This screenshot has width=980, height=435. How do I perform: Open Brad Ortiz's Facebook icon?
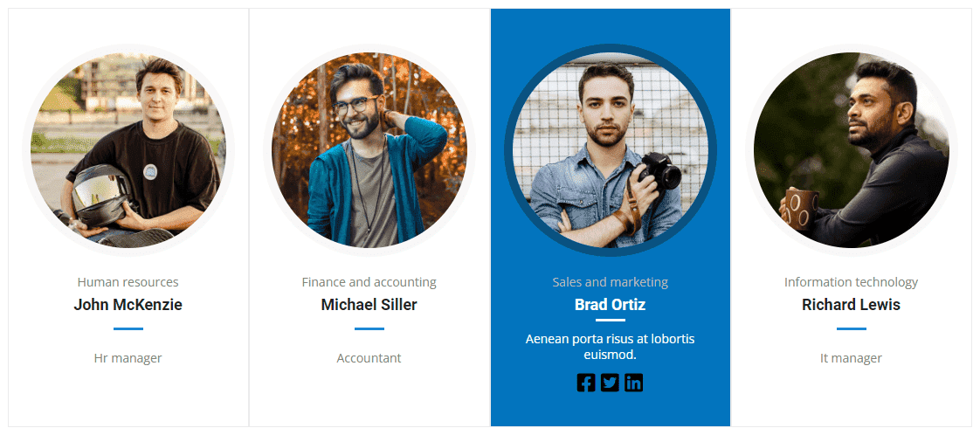click(x=585, y=383)
